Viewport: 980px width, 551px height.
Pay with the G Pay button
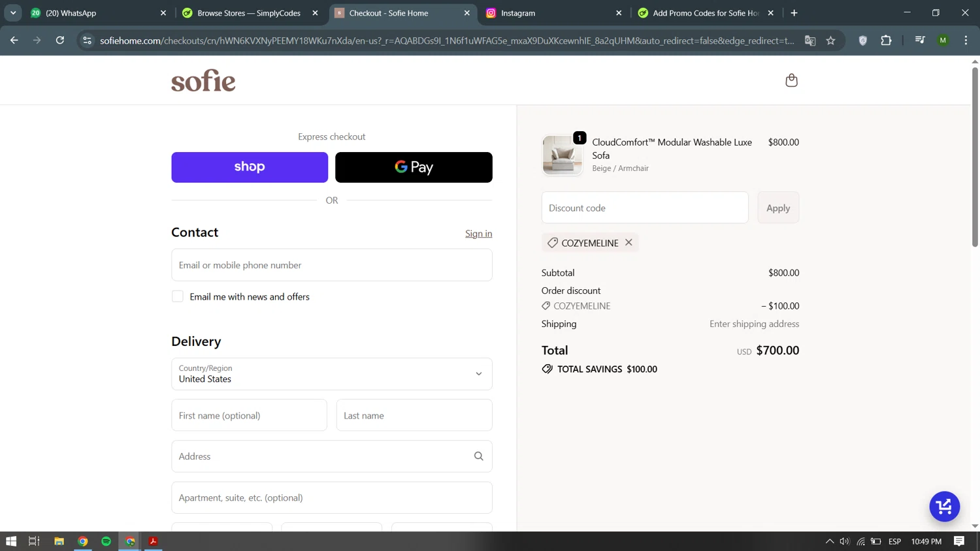tap(414, 167)
